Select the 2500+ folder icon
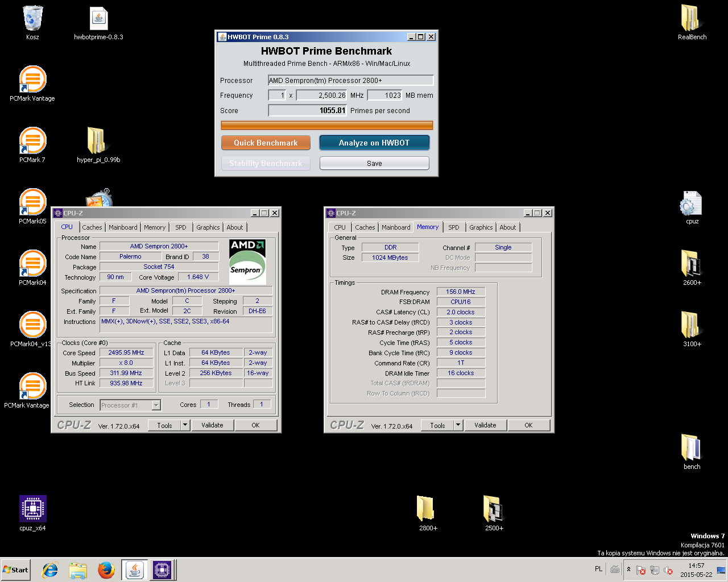This screenshot has height=582, width=728. pos(493,509)
